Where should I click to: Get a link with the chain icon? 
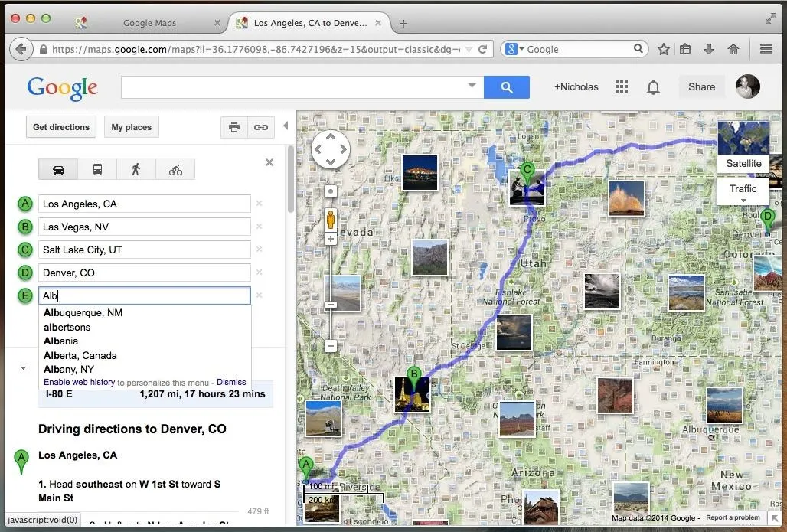[261, 127]
